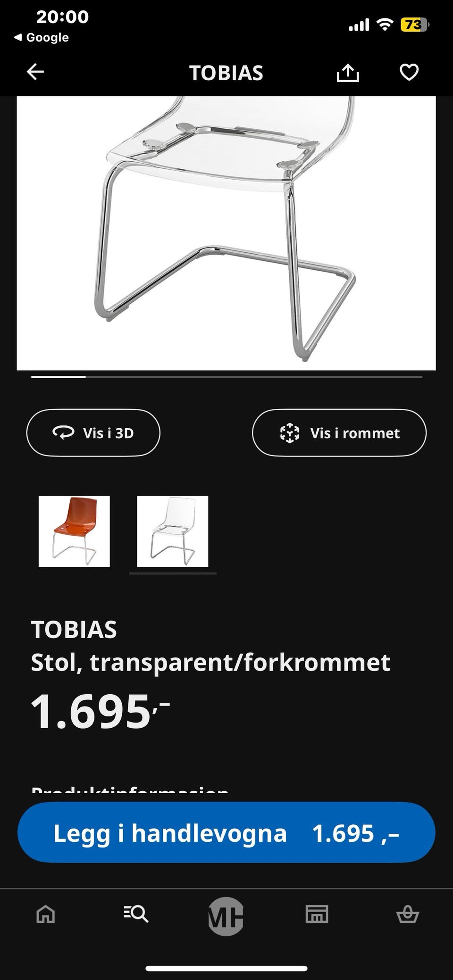Expand the Produktinformasjon section
This screenshot has height=980, width=453.
tap(130, 790)
